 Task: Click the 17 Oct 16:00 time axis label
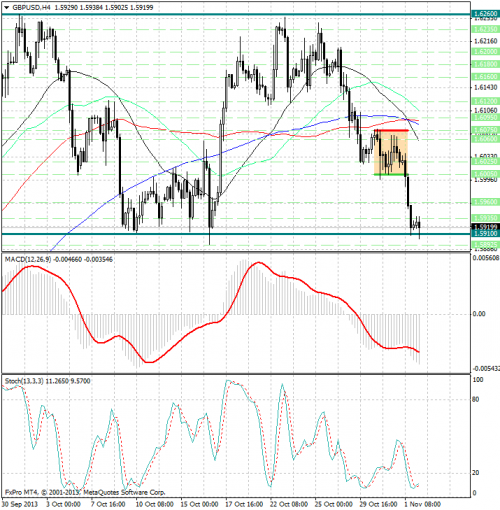tap(244, 504)
